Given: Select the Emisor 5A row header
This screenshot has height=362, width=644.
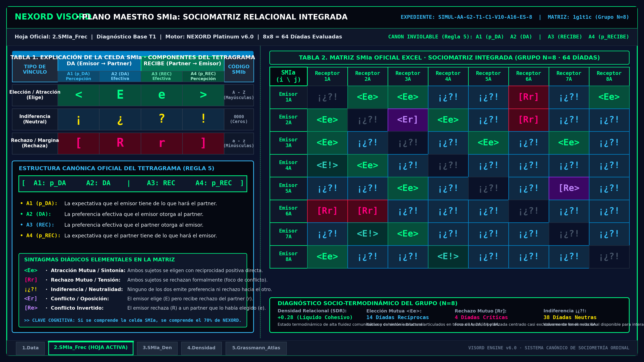Looking at the screenshot, I should click(x=288, y=188).
